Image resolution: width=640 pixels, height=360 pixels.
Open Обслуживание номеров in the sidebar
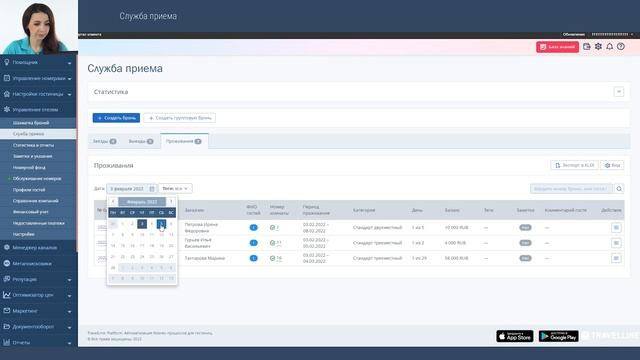point(37,178)
